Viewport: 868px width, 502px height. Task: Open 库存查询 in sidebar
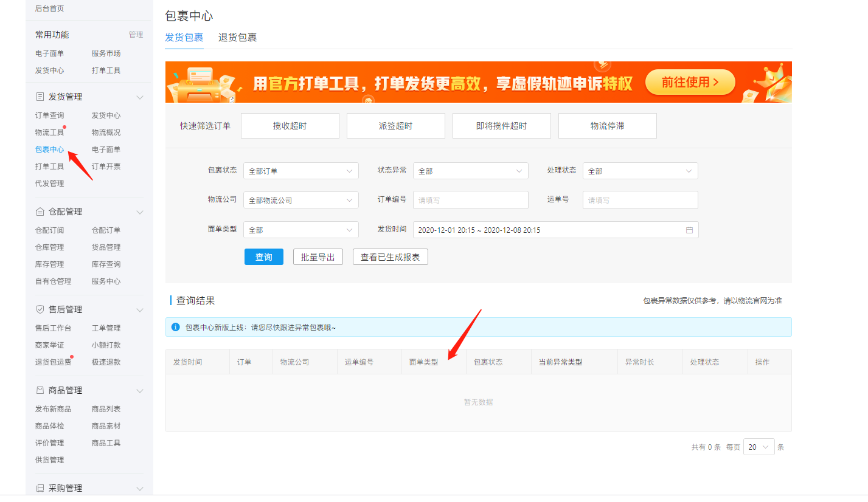106,264
